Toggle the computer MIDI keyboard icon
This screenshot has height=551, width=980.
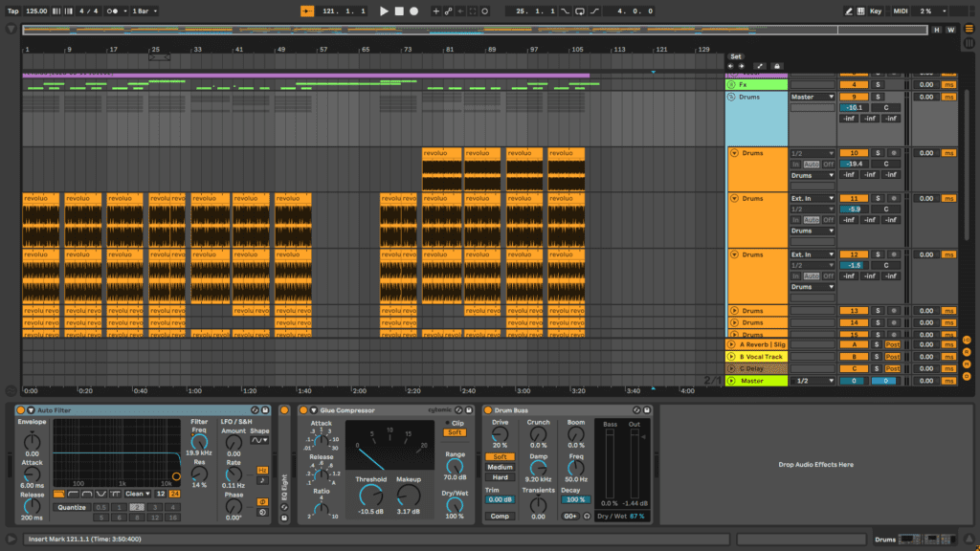860,11
